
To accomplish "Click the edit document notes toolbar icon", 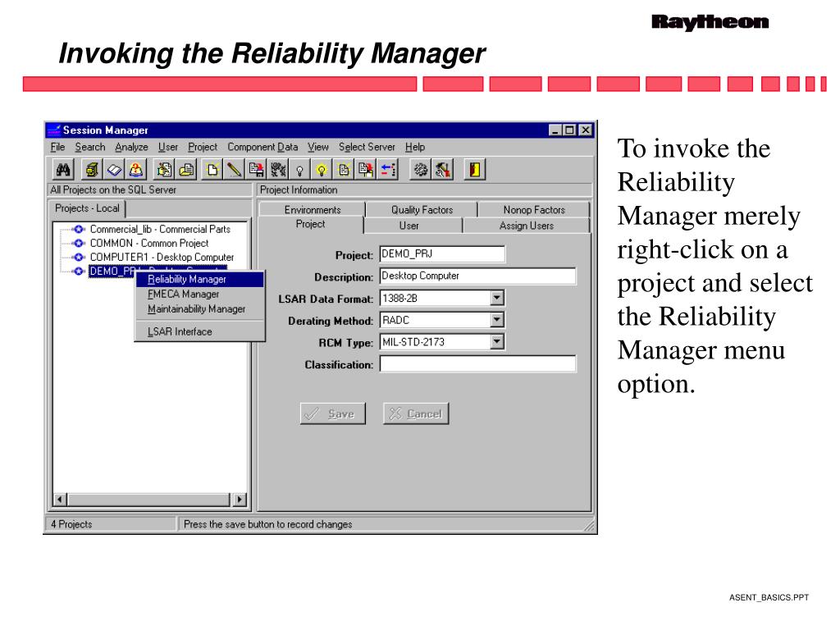I will coord(164,170).
